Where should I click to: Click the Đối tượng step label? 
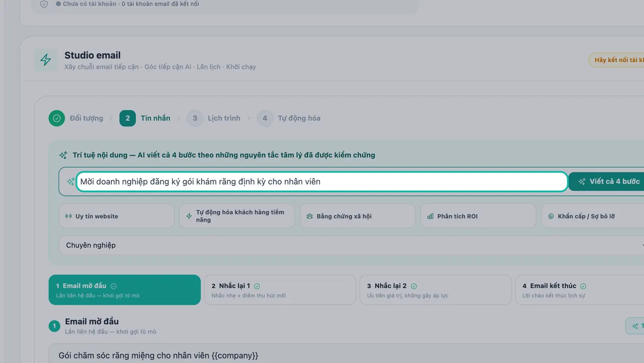86,118
